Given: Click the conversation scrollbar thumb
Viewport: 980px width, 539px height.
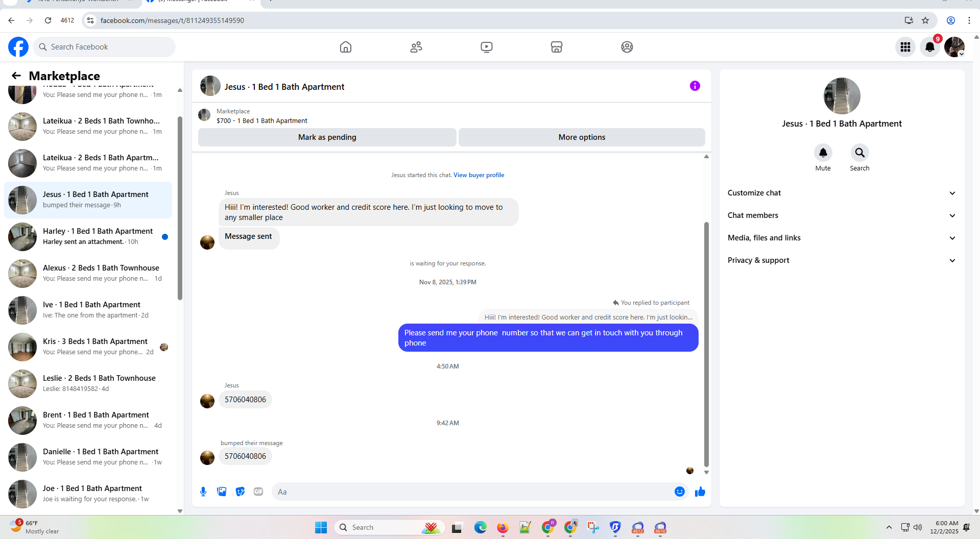Looking at the screenshot, I should coord(706,345).
